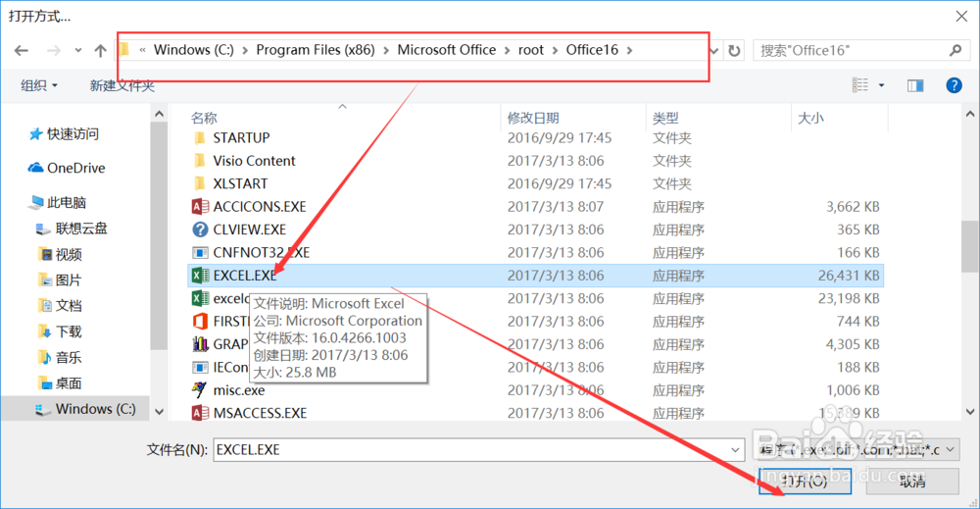Image resolution: width=980 pixels, height=509 pixels.
Task: Open the file name dropdown arrow
Action: click(x=736, y=449)
